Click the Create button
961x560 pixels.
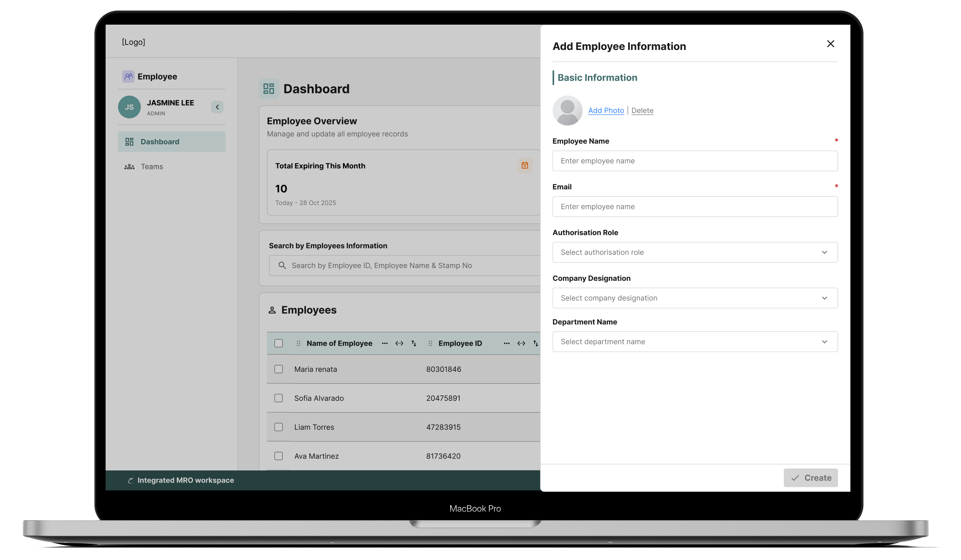(810, 478)
